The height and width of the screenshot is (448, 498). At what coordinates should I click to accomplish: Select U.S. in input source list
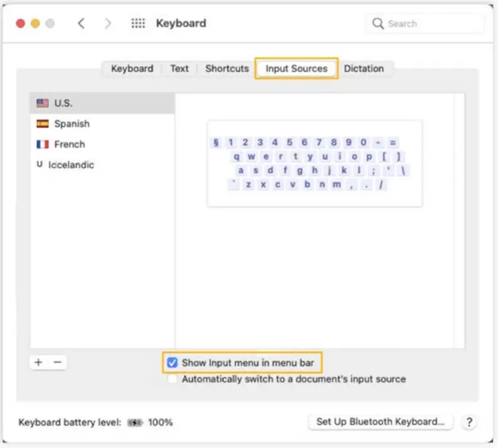click(x=102, y=103)
